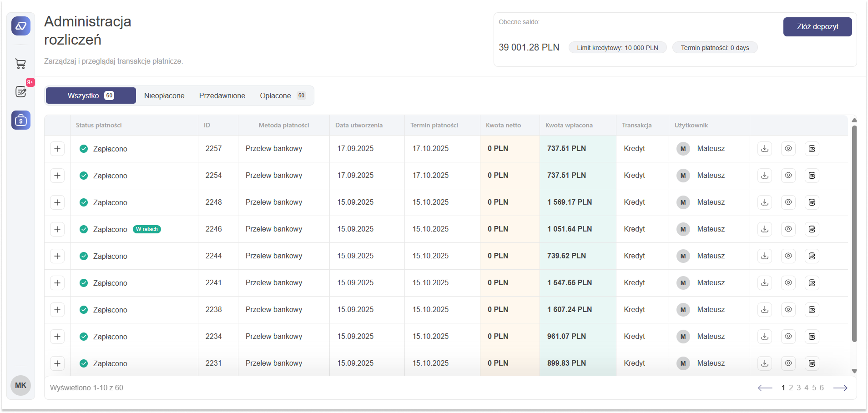Download the document for payment 2241

(765, 283)
